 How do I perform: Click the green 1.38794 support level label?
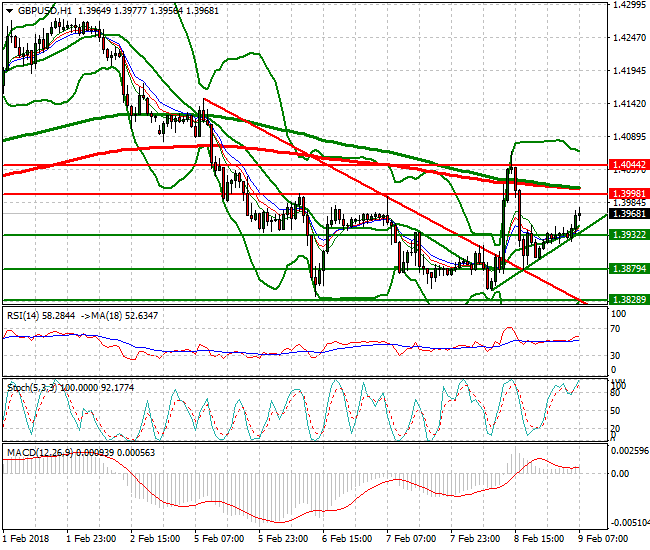click(x=629, y=269)
